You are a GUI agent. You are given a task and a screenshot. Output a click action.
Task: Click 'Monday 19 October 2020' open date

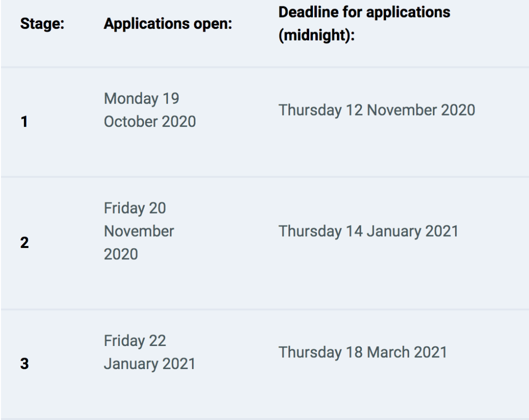point(150,110)
